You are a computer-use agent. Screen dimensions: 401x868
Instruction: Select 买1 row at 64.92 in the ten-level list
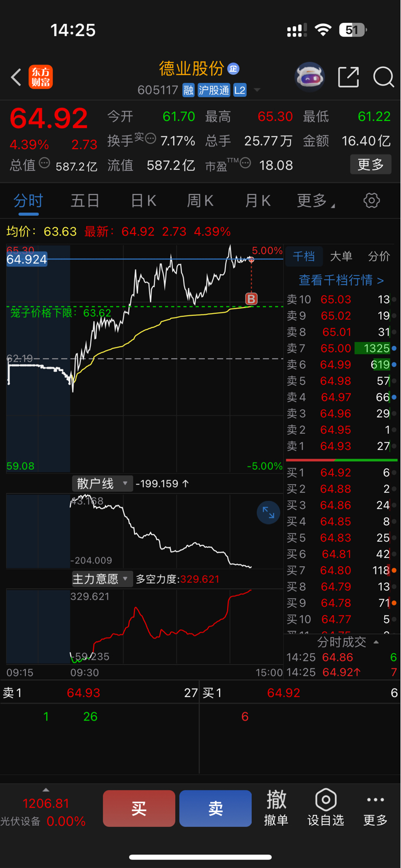(x=342, y=472)
